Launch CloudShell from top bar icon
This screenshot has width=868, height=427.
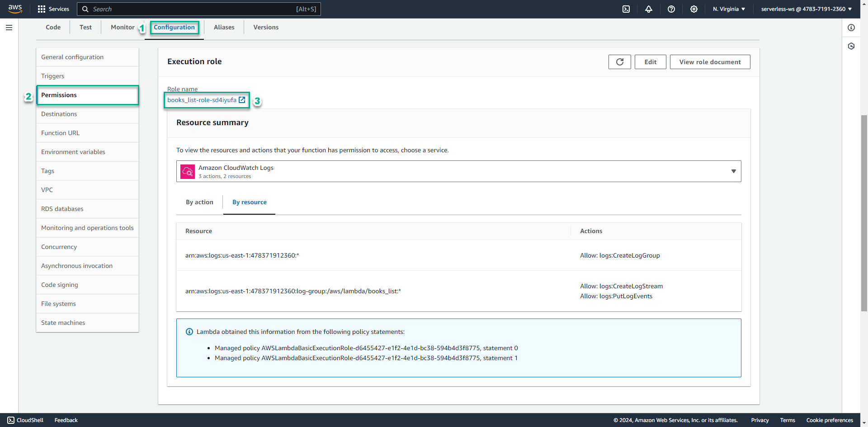626,9
